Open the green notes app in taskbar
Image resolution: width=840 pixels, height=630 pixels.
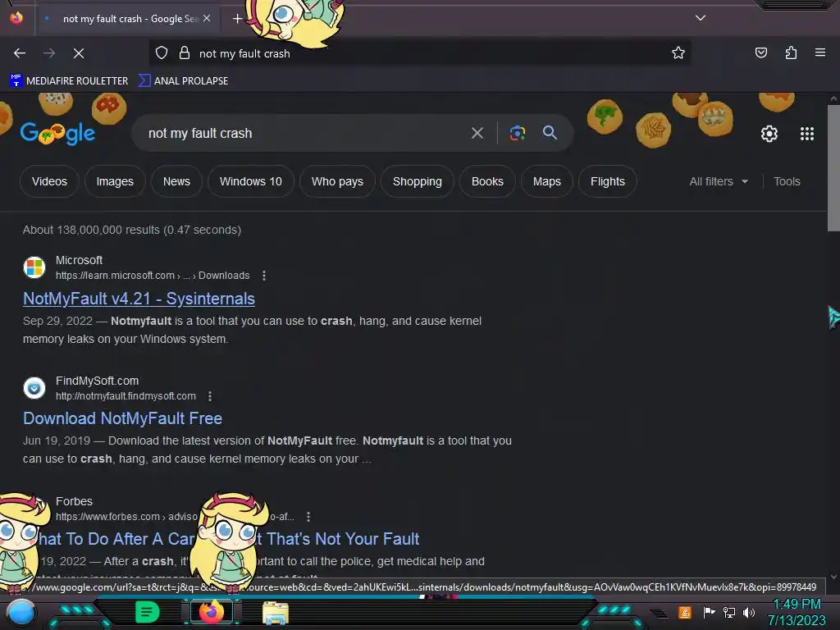[x=148, y=612]
